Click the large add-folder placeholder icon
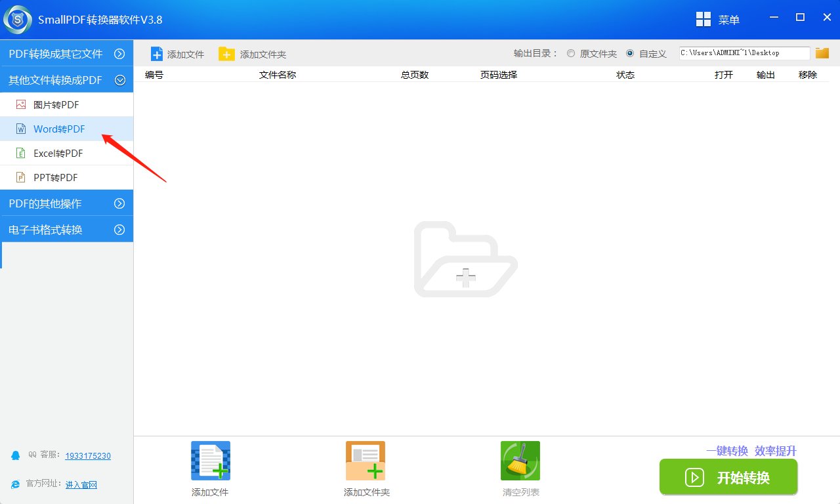 (x=465, y=259)
